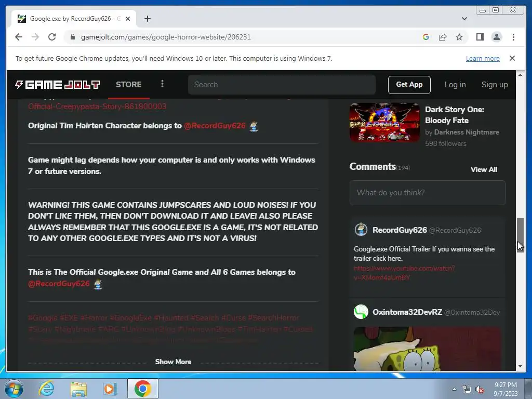Viewport: 532px width, 399px height.
Task: Open the STORE tab
Action: click(129, 85)
